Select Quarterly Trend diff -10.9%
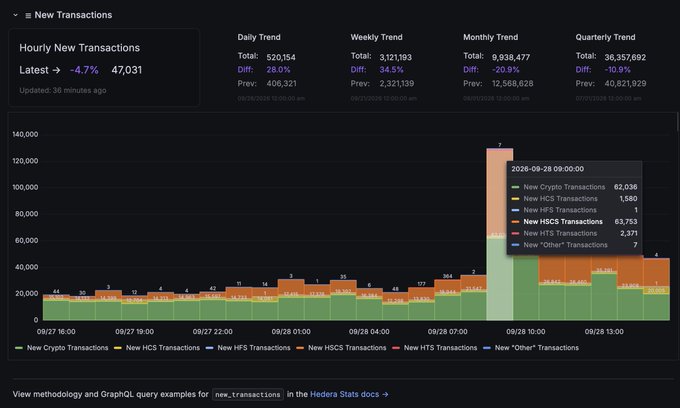The image size is (680, 408). pyautogui.click(x=618, y=69)
